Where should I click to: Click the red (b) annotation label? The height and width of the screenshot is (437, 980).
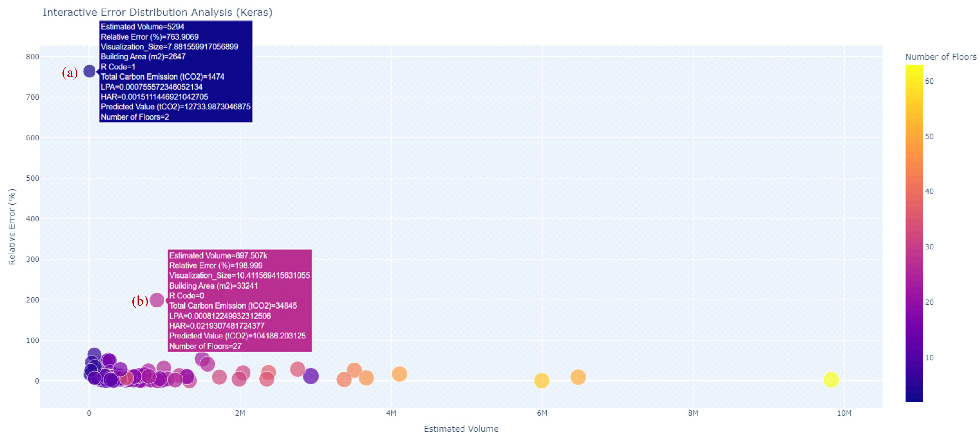coord(139,301)
